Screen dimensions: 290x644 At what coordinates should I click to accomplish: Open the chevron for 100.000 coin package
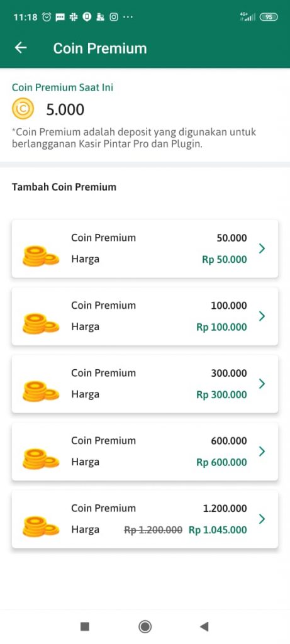262,316
